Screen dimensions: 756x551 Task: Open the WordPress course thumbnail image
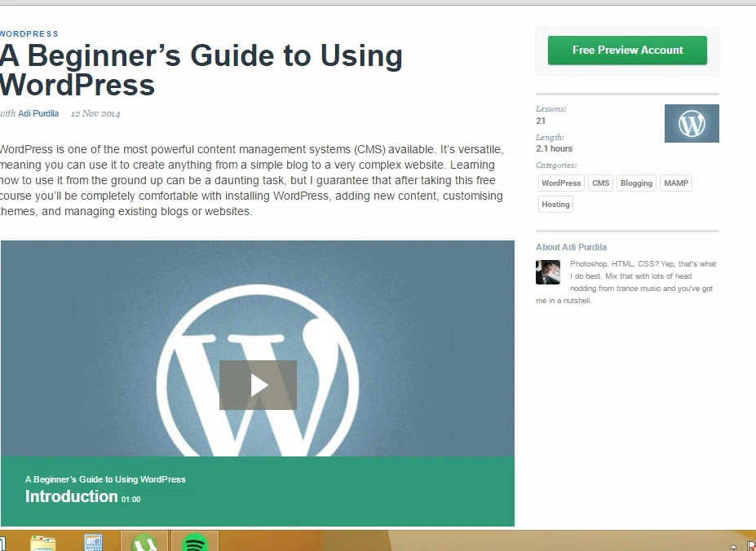coord(692,123)
